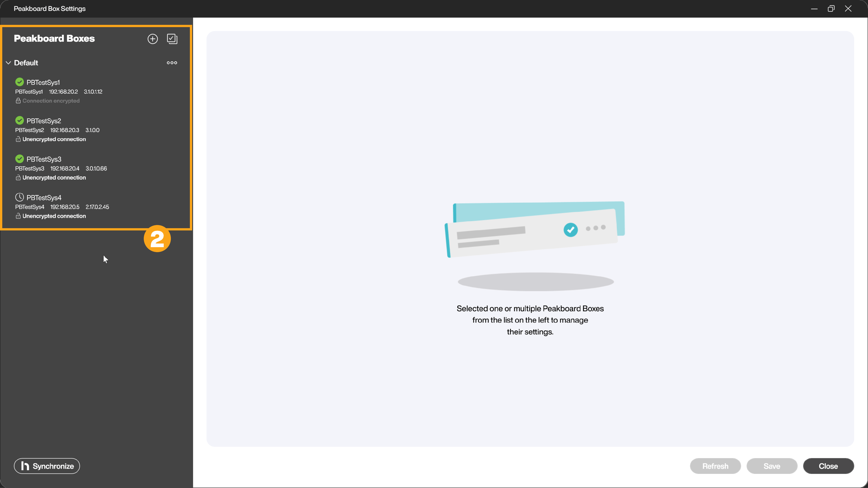Click the encrypted connection lock icon on PBTestSys1
Screen dimensions: 868x488
(18, 100)
